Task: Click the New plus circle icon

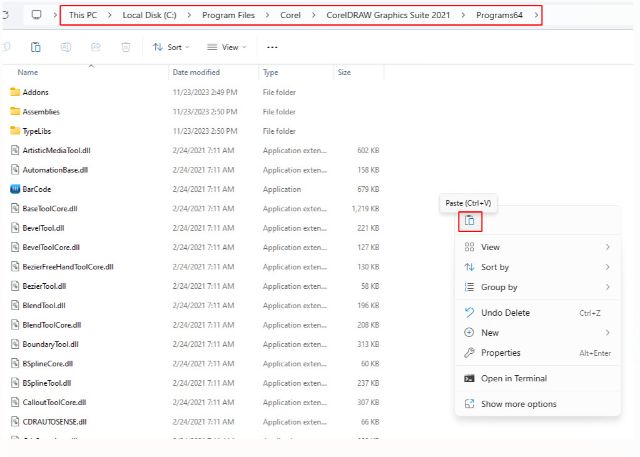Action: (469, 333)
